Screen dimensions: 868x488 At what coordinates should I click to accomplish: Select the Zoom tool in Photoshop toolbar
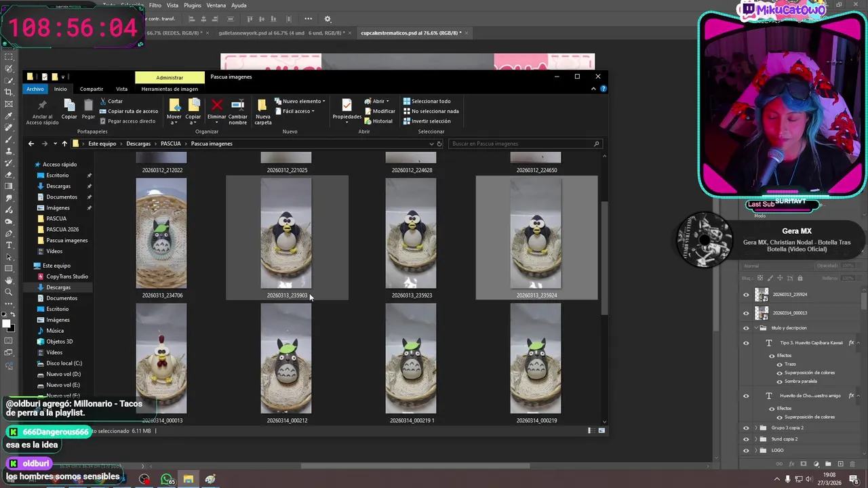click(9, 292)
